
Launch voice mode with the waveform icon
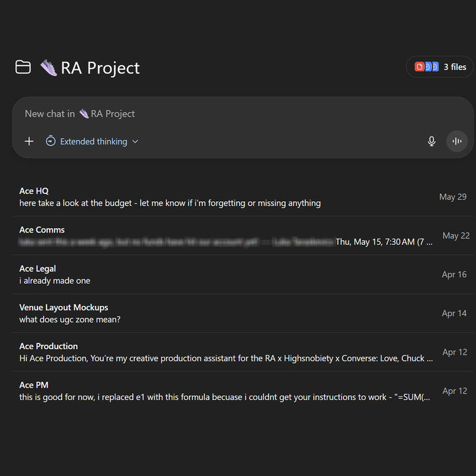[456, 141]
